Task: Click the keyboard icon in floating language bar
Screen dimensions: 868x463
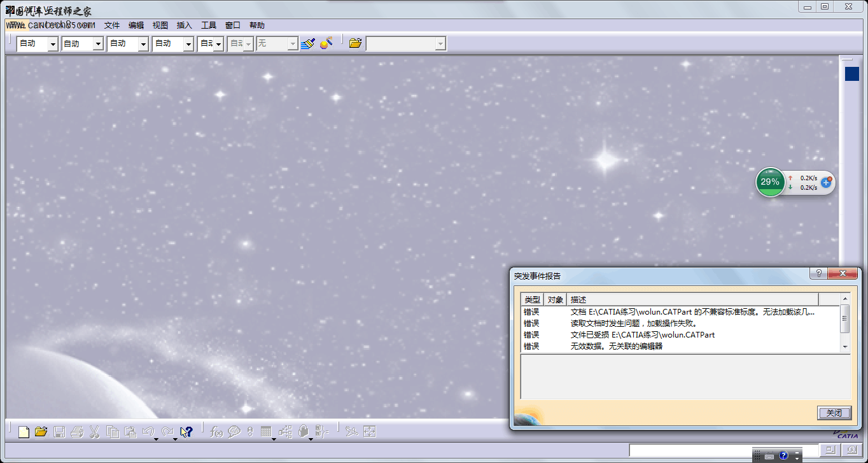Action: 769,456
